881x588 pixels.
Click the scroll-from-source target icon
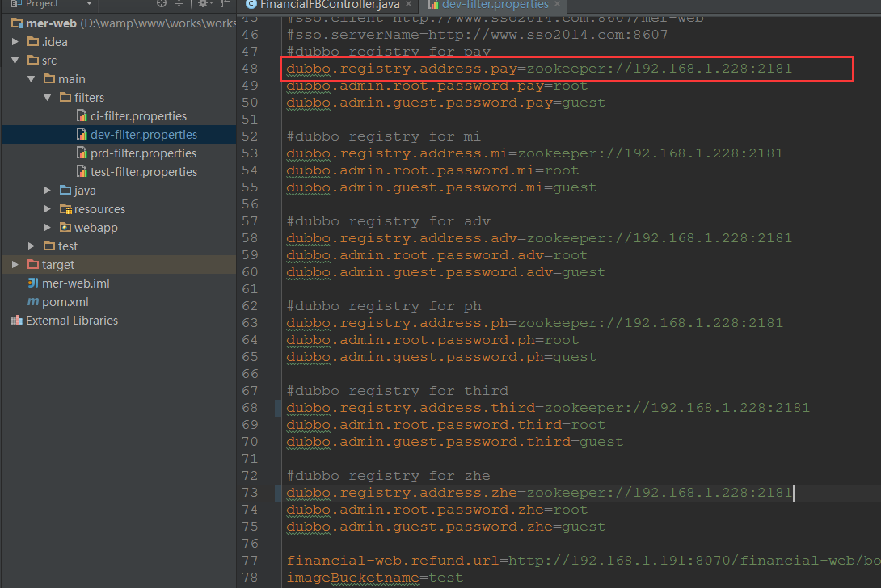[162, 3]
